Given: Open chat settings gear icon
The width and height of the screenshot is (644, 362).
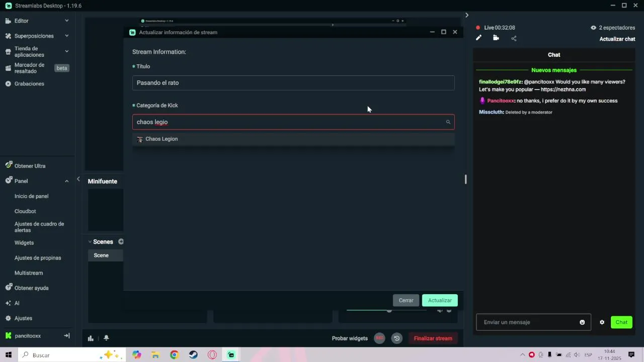Looking at the screenshot, I should (x=602, y=322).
